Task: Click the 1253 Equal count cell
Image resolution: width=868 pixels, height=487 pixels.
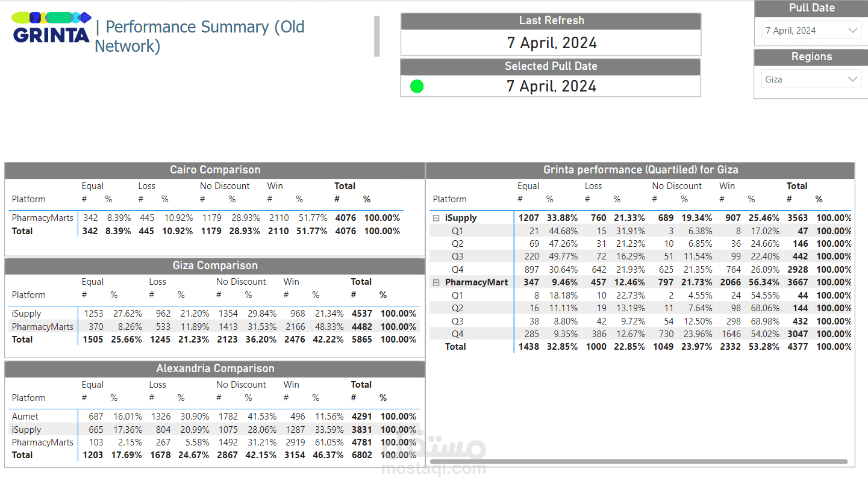Action: [93, 314]
